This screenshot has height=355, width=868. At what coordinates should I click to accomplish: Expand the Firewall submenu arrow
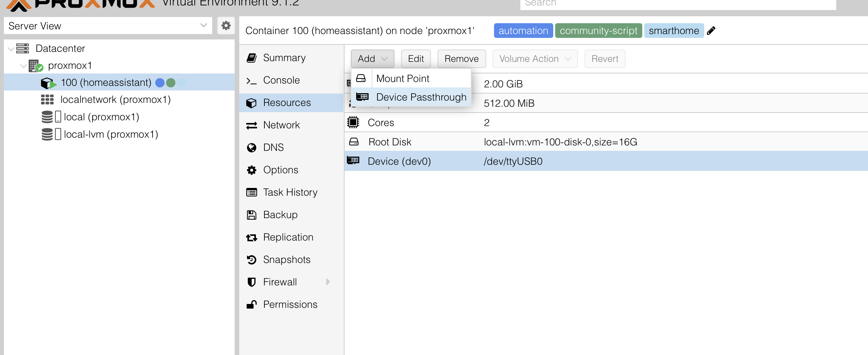328,282
